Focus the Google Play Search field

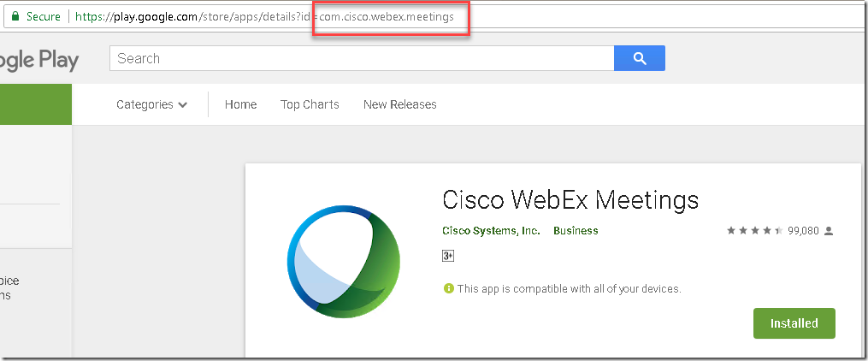[x=361, y=58]
